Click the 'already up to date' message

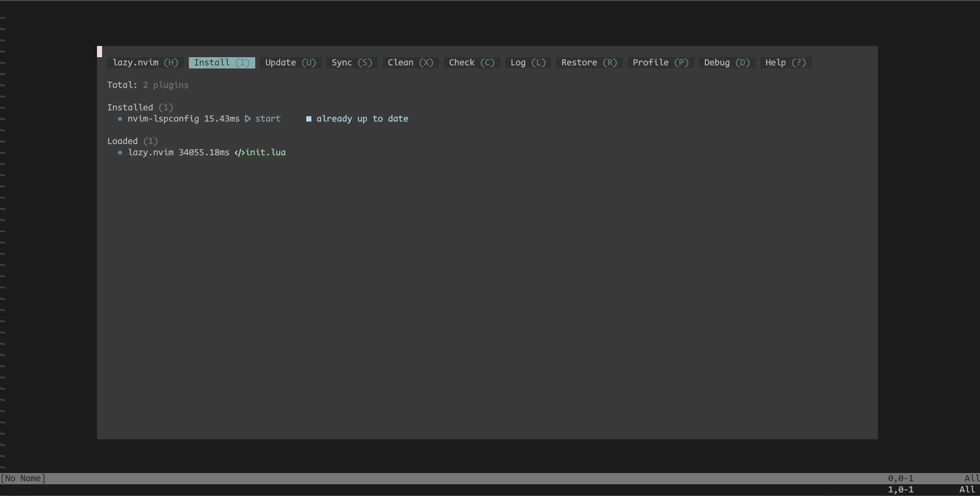point(362,119)
